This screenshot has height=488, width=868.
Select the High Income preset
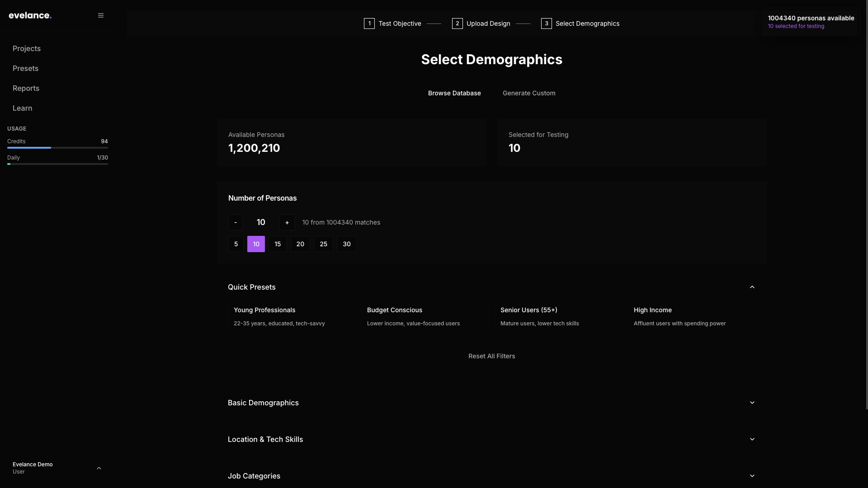pyautogui.click(x=692, y=316)
